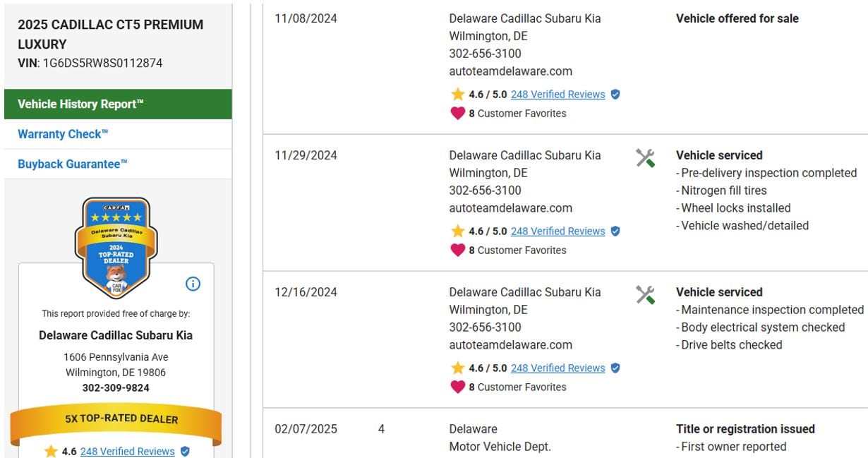
Task: Click verified checkmark badge in sidebar dealer card
Action: click(x=185, y=452)
